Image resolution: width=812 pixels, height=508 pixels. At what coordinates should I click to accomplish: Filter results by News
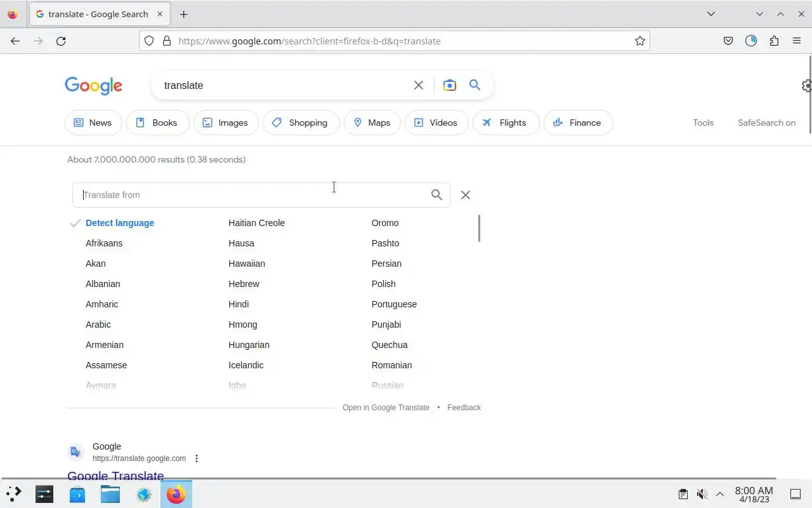[93, 123]
